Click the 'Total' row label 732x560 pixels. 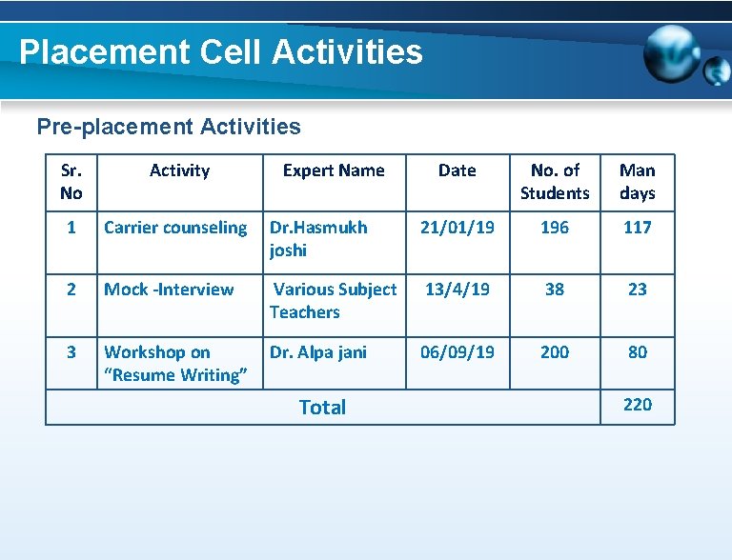(x=322, y=407)
